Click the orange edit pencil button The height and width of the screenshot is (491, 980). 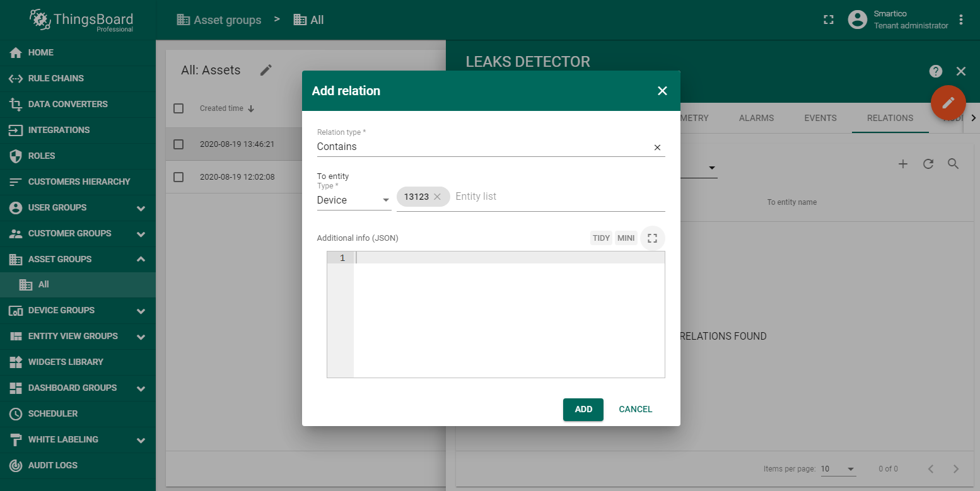pos(948,103)
